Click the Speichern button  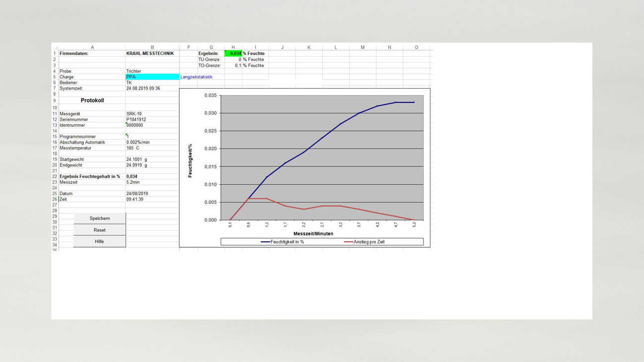(100, 218)
